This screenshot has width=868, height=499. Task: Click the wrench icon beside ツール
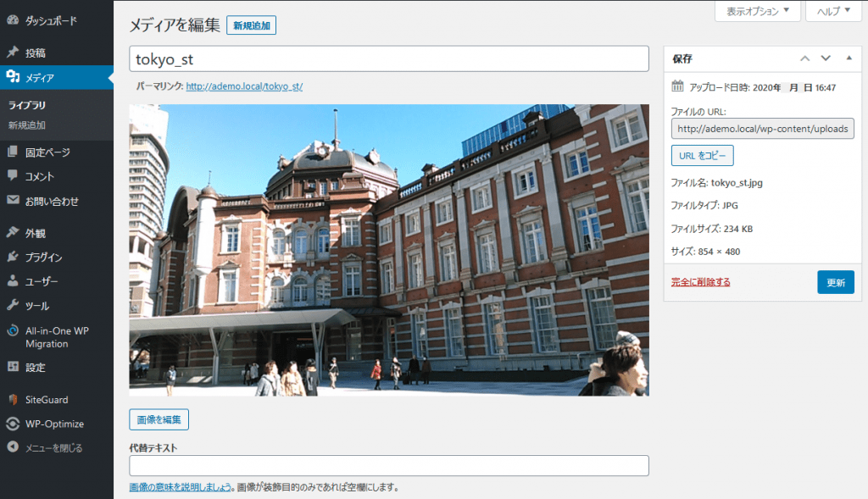[13, 305]
